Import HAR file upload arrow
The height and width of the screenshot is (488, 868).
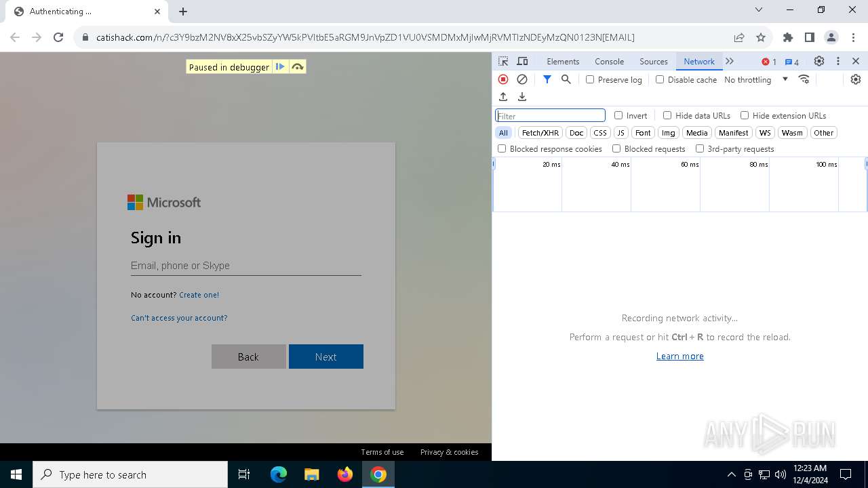[x=503, y=97]
